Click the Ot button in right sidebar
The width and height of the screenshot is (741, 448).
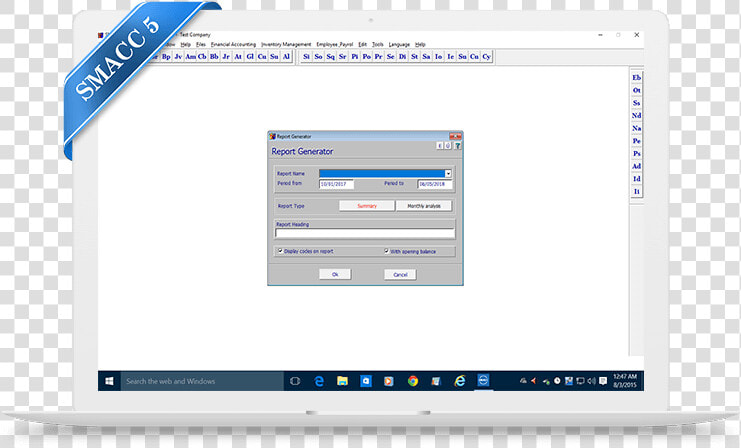[637, 90]
